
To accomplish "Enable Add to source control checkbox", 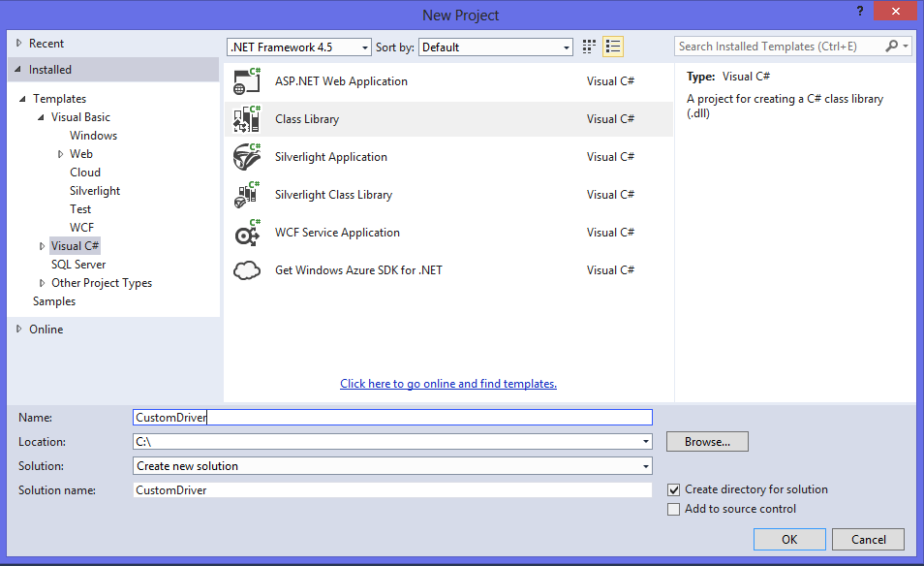I will 673,510.
